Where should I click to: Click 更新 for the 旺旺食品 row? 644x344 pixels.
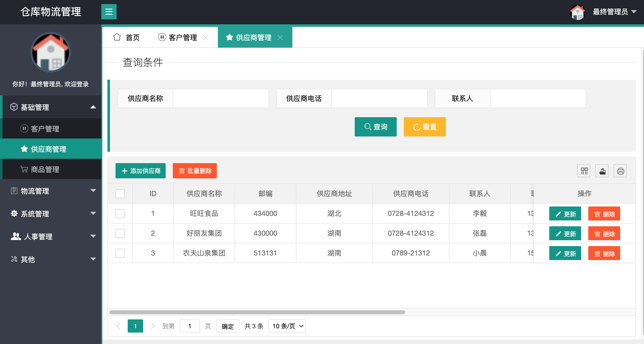(x=565, y=214)
